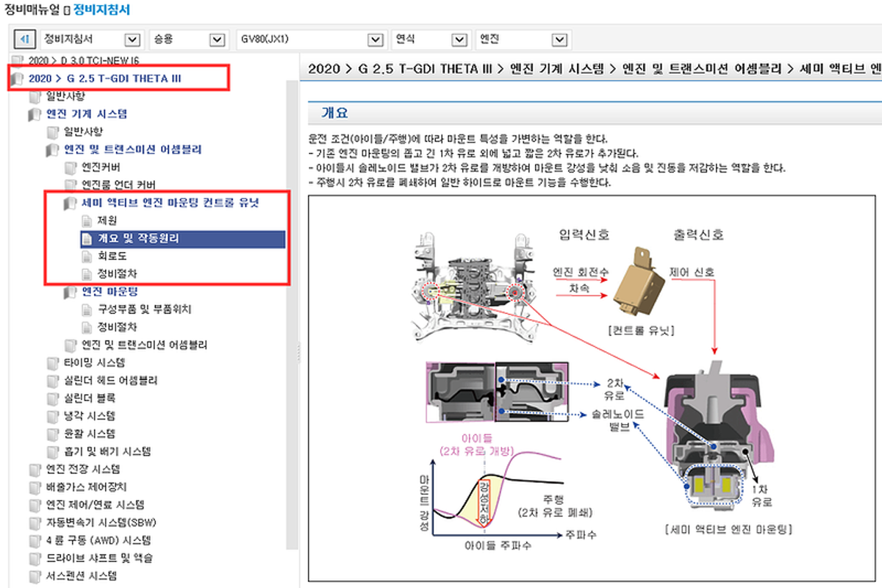Click document icon beside 정비절차 under 컨트롤 유닛

tap(87, 274)
